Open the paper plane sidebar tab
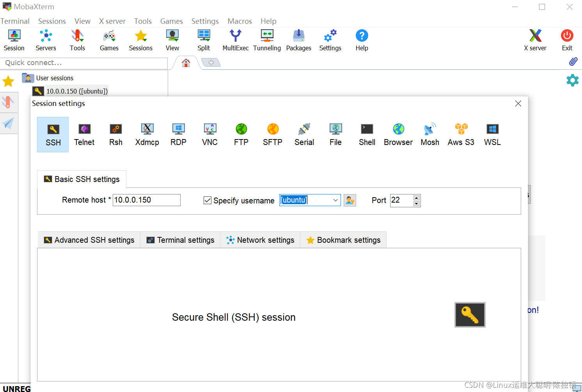Image resolution: width=582 pixels, height=392 pixels. coord(8,124)
